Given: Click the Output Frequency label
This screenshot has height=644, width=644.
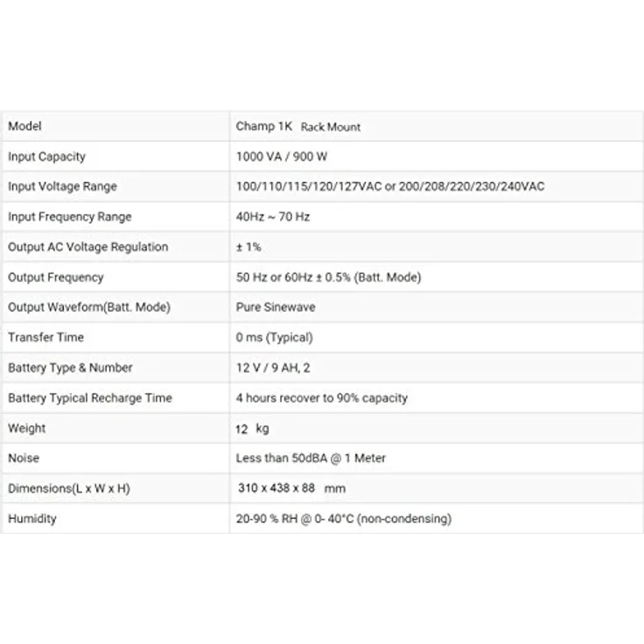Looking at the screenshot, I should point(56,277).
